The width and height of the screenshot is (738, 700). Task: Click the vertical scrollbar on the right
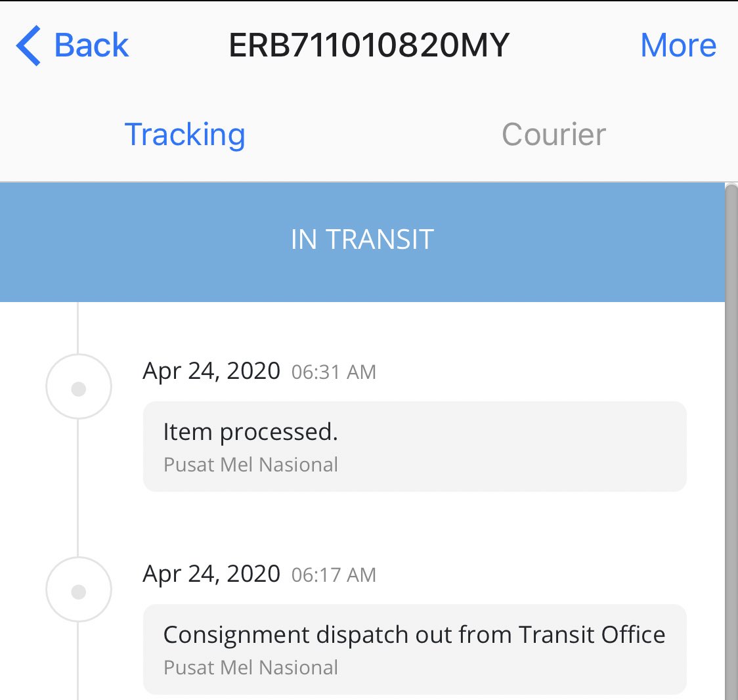pos(731,441)
